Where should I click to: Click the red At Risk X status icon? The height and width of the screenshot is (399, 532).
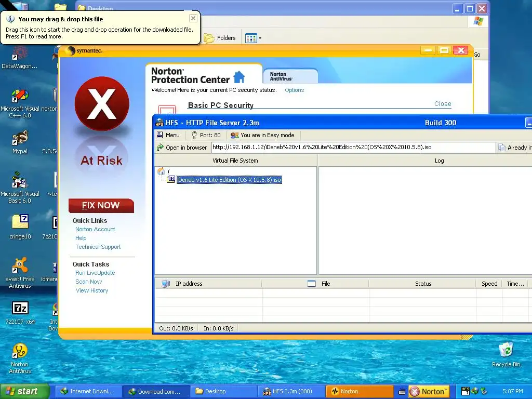pyautogui.click(x=102, y=104)
